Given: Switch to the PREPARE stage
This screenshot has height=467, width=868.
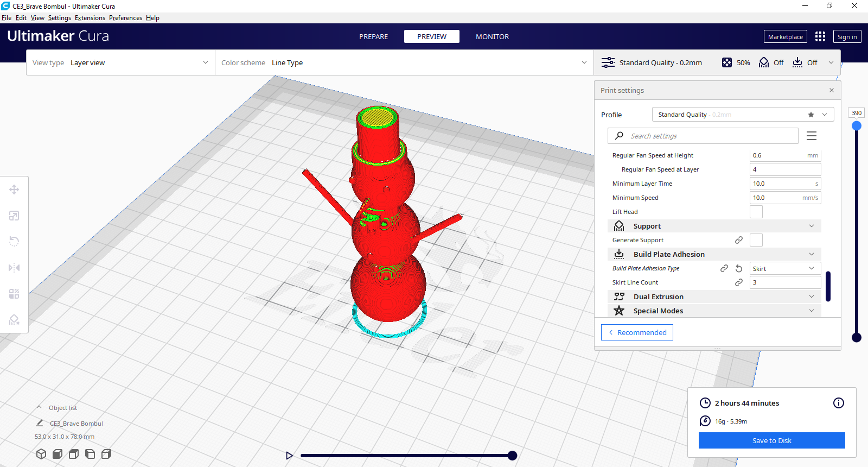Looking at the screenshot, I should 374,36.
